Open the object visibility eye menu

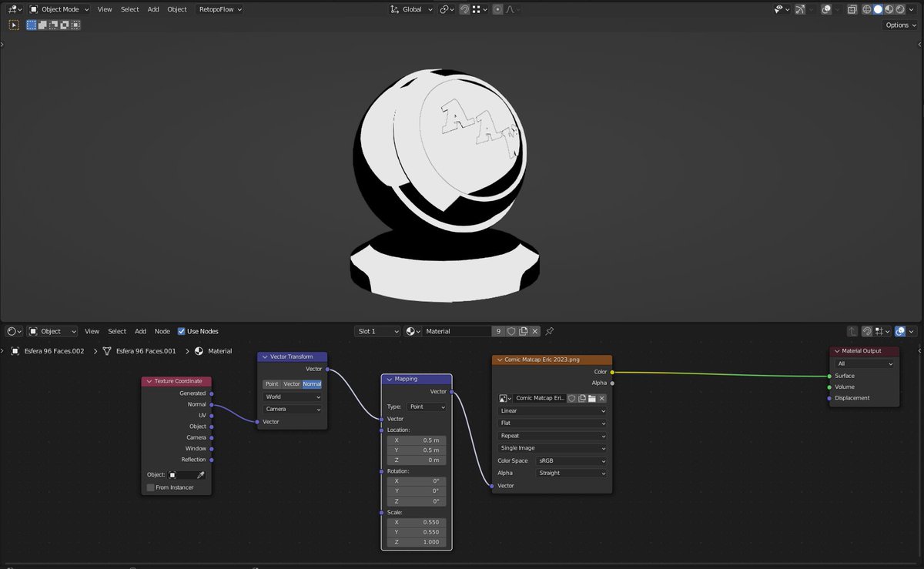[x=781, y=9]
